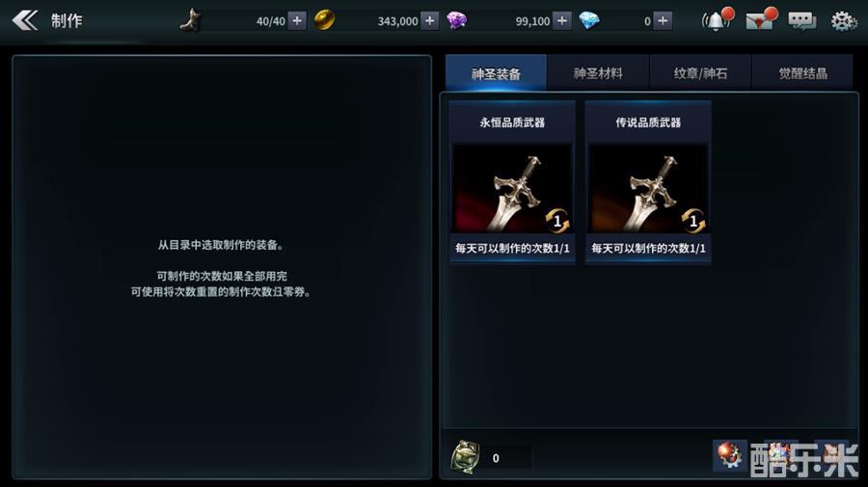Add diamonds using plus beside 0
Image resolution: width=868 pixels, height=487 pixels.
[663, 21]
